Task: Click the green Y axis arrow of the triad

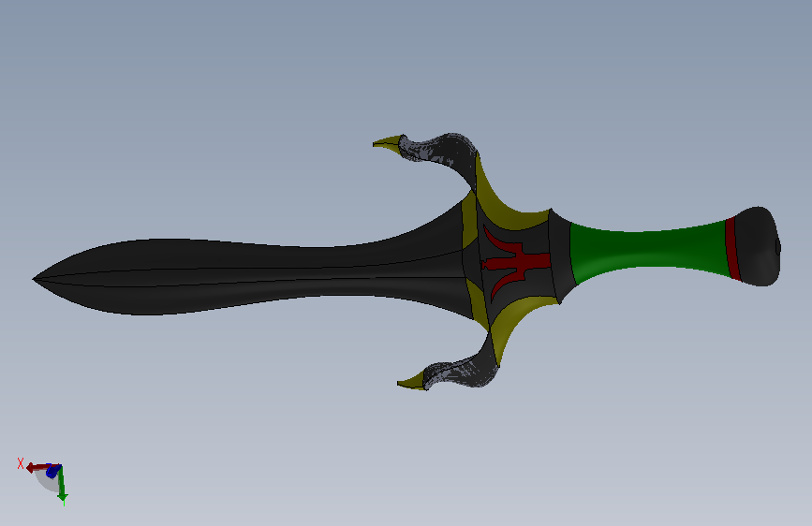Action: pos(62,486)
